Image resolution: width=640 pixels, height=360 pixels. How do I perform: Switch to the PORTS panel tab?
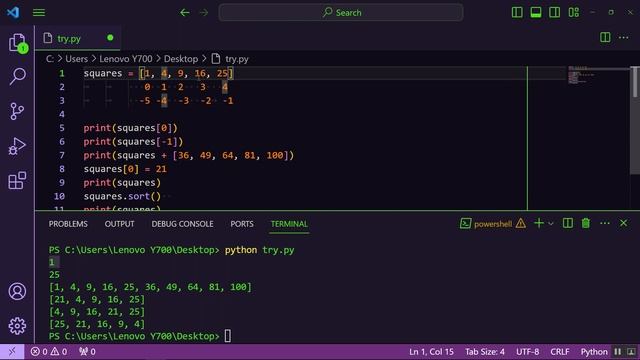(x=242, y=224)
